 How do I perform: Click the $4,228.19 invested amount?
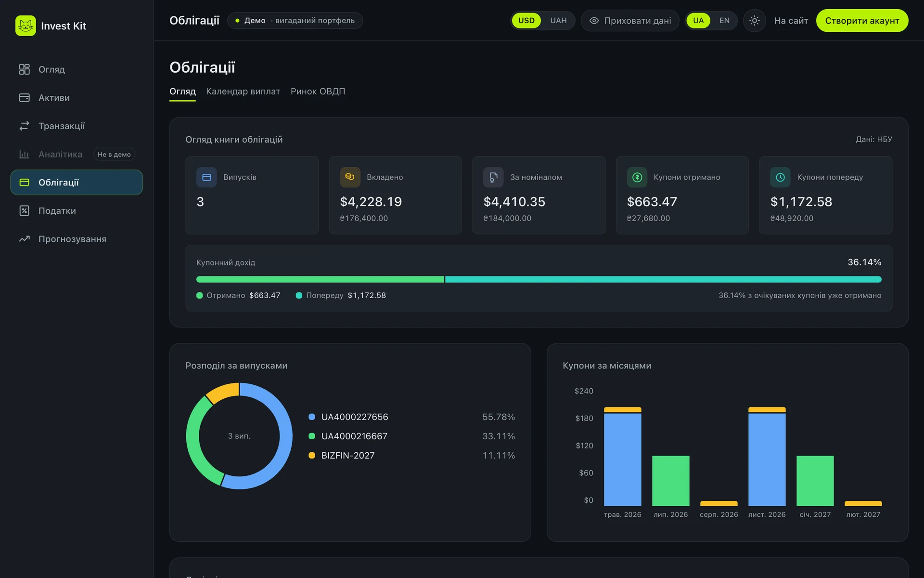click(371, 202)
